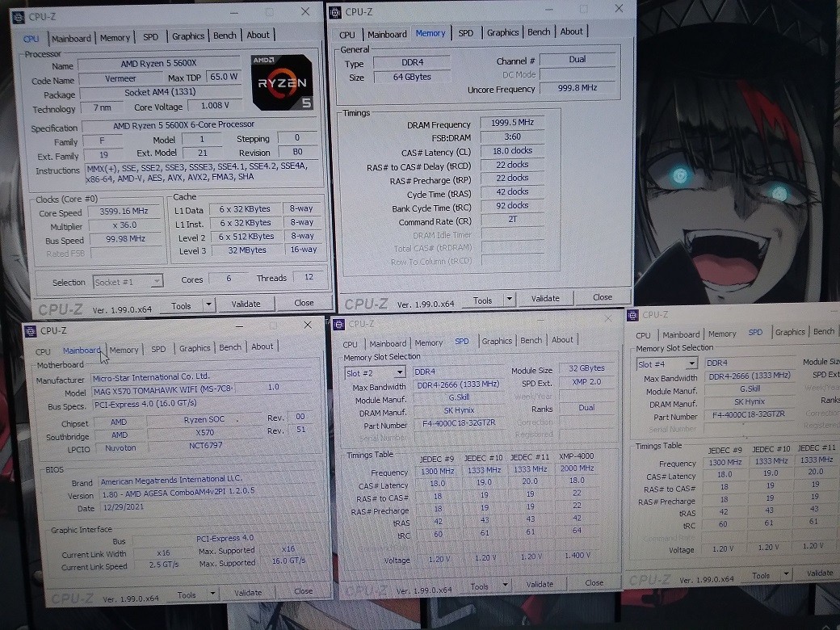Screen dimensions: 840x630
Task: Click the Command Rate 2T value
Action: coord(512,219)
